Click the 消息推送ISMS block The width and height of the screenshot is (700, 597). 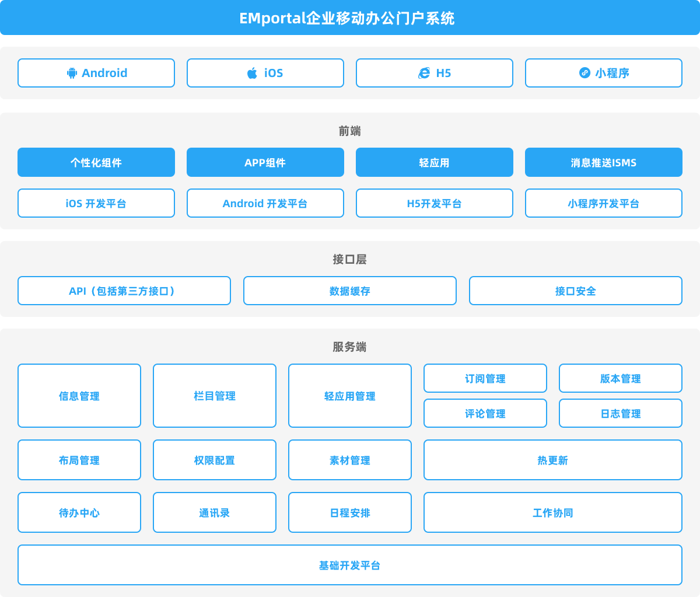[x=604, y=162]
